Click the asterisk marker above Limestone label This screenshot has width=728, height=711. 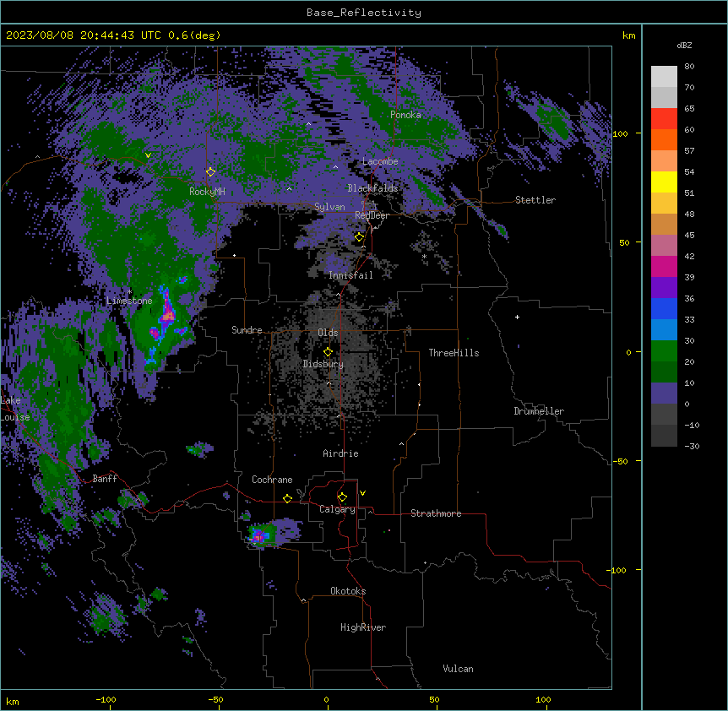tap(129, 292)
